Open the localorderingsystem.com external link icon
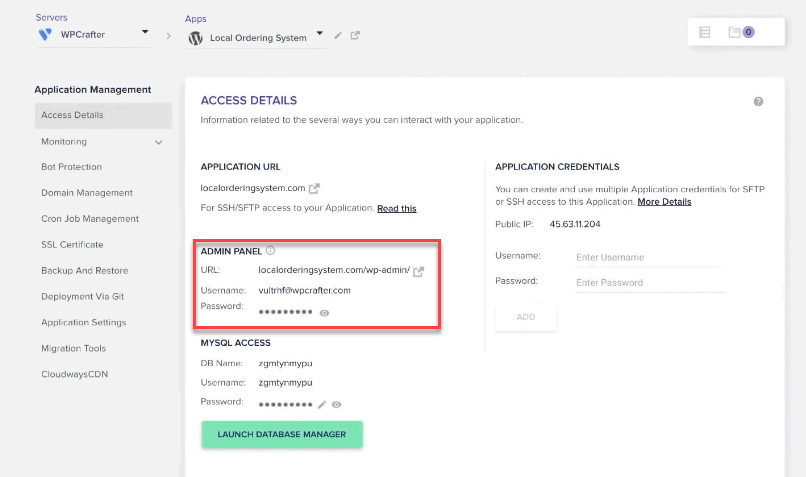Viewport: 806px width, 477px height. click(314, 189)
